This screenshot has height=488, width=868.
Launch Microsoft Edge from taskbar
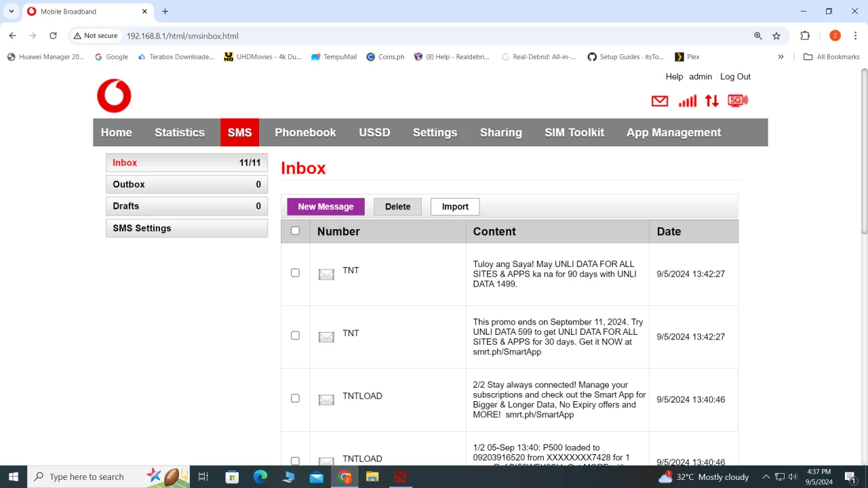(260, 476)
